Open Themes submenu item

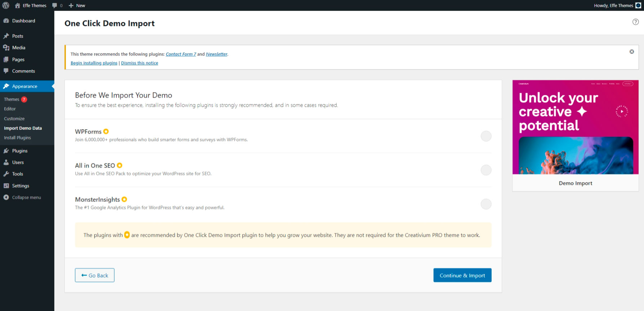click(x=12, y=99)
